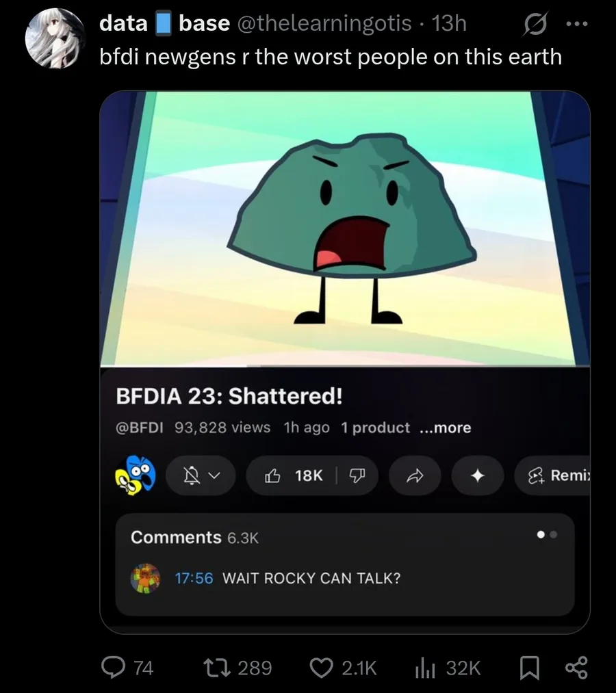The height and width of the screenshot is (693, 616).
Task: Like the tweet with 2.1K likes
Action: coord(343,668)
